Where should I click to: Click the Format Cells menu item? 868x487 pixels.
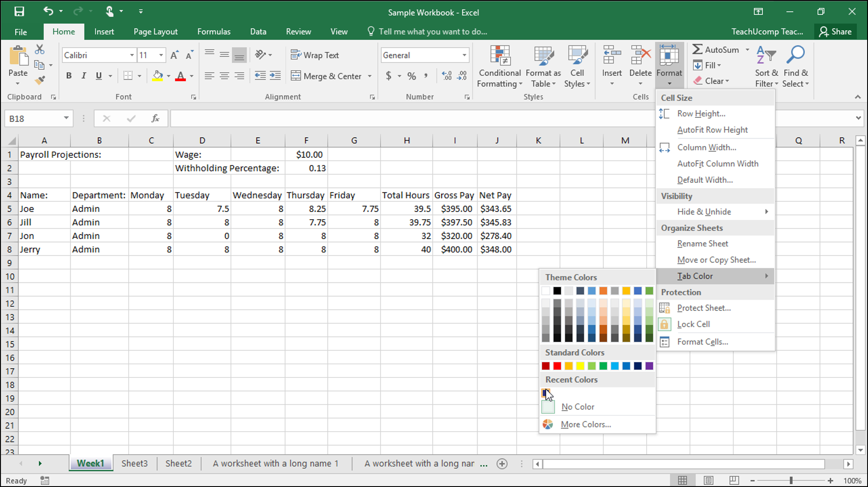[702, 341]
